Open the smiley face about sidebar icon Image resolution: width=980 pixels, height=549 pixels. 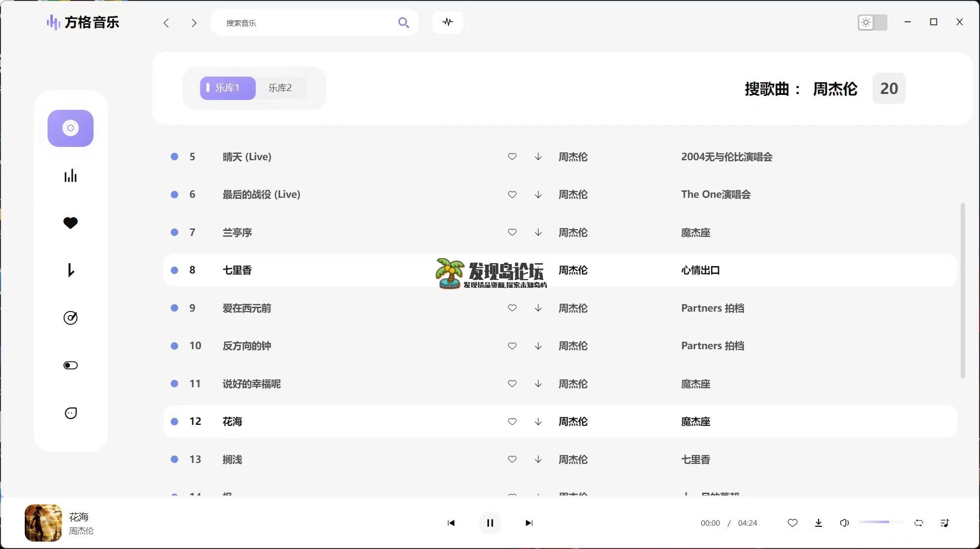(x=70, y=413)
